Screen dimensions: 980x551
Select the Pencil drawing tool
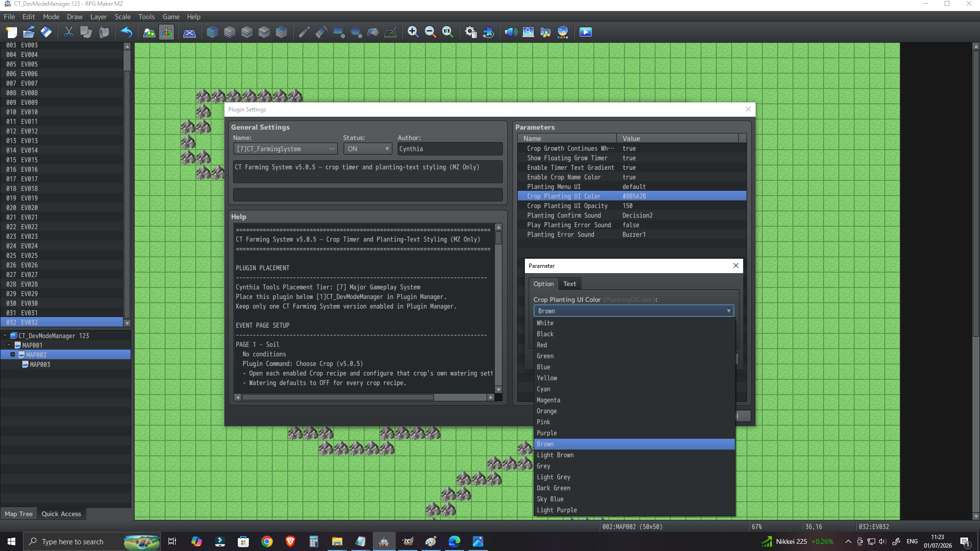pos(304,32)
